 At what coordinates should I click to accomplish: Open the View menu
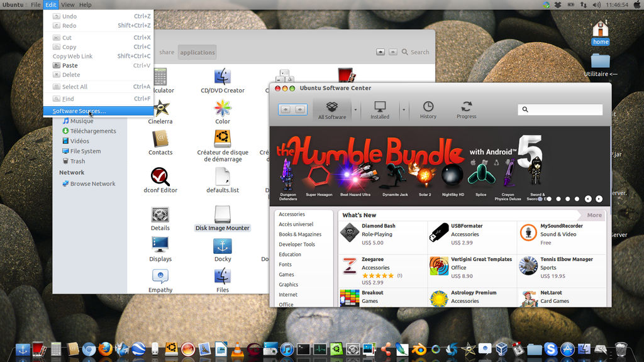tap(68, 4)
